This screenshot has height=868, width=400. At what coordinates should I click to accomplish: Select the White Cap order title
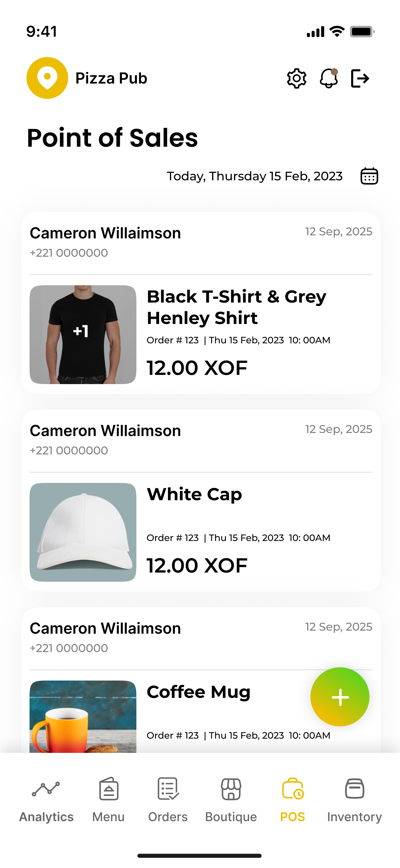point(194,494)
